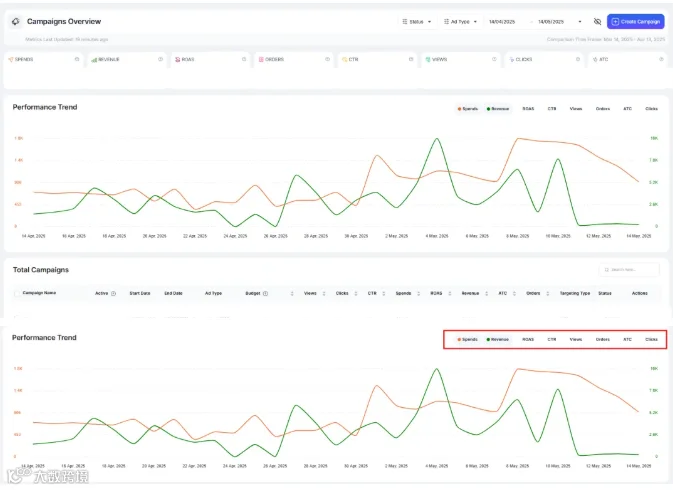Screen dimensions: 673x490
Task: Click the hide metrics eye-slash icon
Action: coord(597,21)
